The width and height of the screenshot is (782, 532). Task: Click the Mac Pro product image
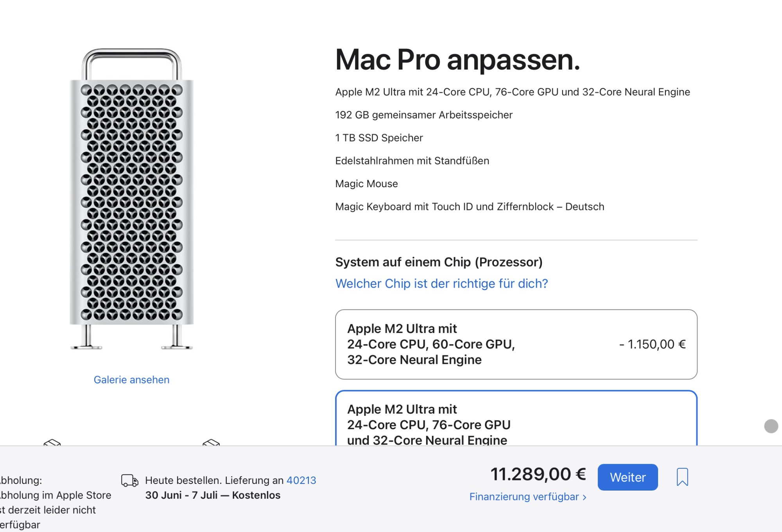pyautogui.click(x=132, y=199)
